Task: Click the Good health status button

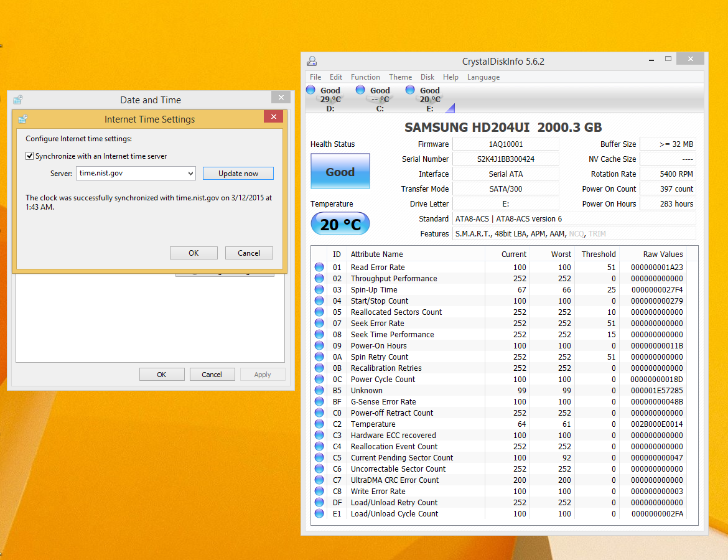Action: click(x=340, y=171)
